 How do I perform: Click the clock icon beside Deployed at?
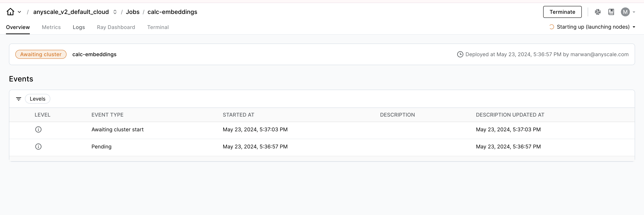pyautogui.click(x=460, y=54)
